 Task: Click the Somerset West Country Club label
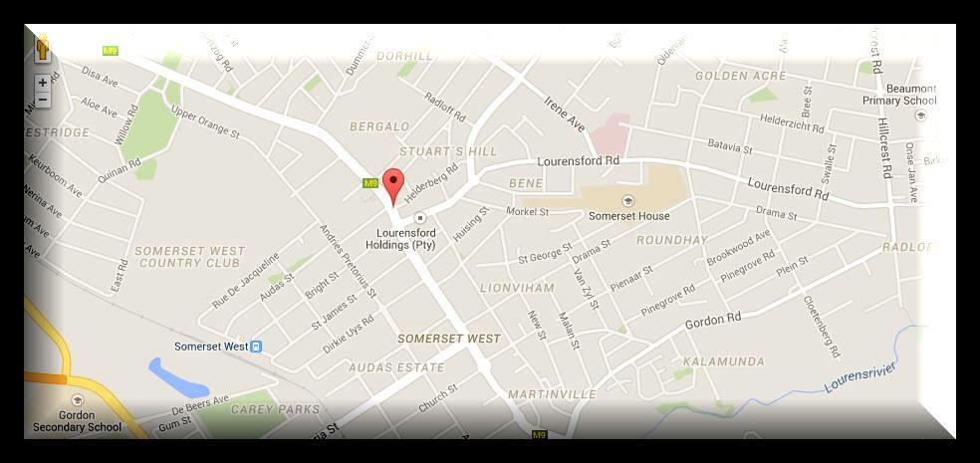(x=190, y=257)
